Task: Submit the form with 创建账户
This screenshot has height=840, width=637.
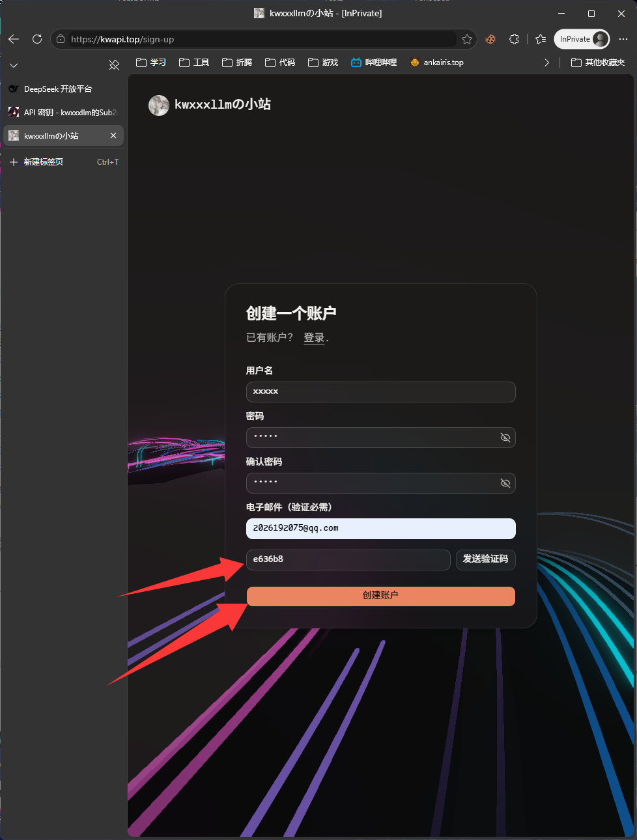Action: [381, 596]
